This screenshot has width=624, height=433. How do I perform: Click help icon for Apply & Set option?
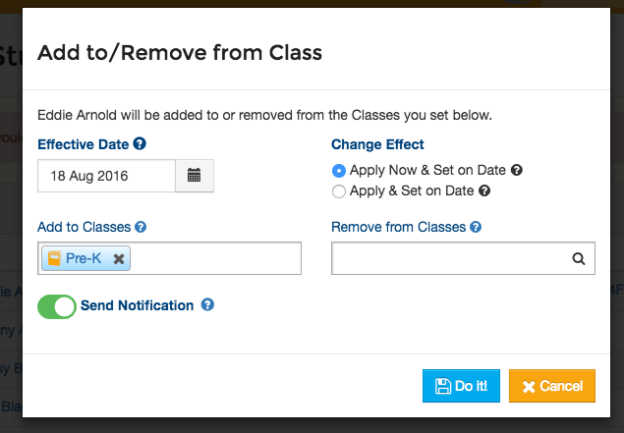485,191
